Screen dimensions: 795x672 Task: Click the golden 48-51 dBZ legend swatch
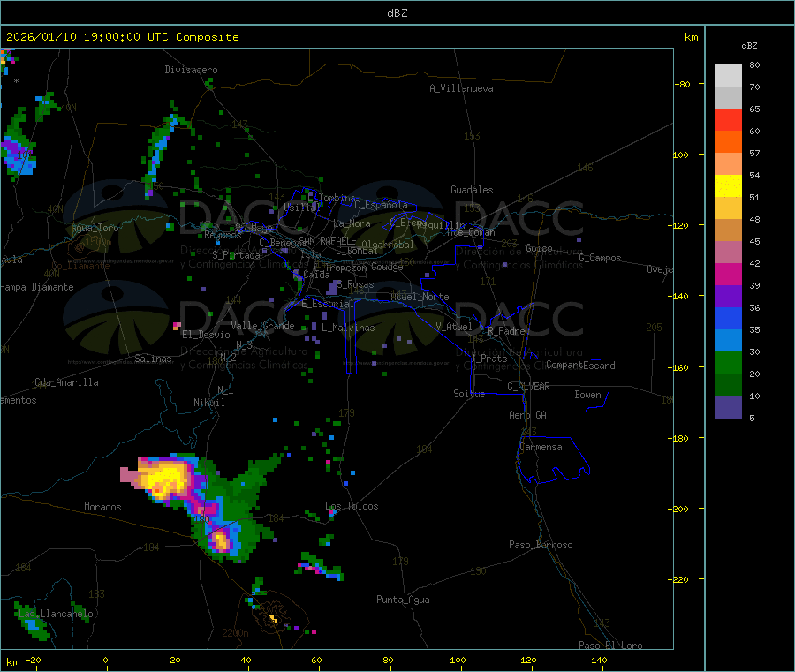pos(728,208)
